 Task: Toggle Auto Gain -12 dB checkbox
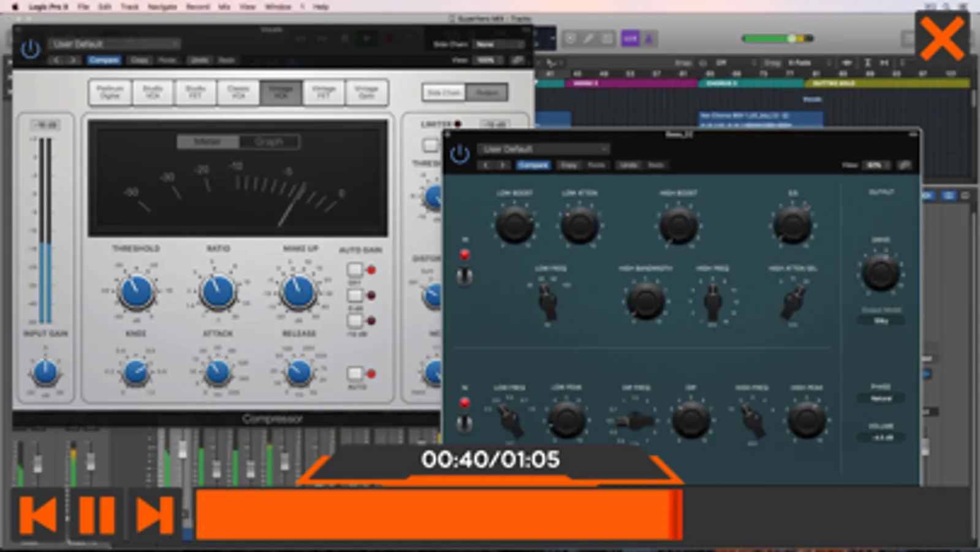pos(355,321)
